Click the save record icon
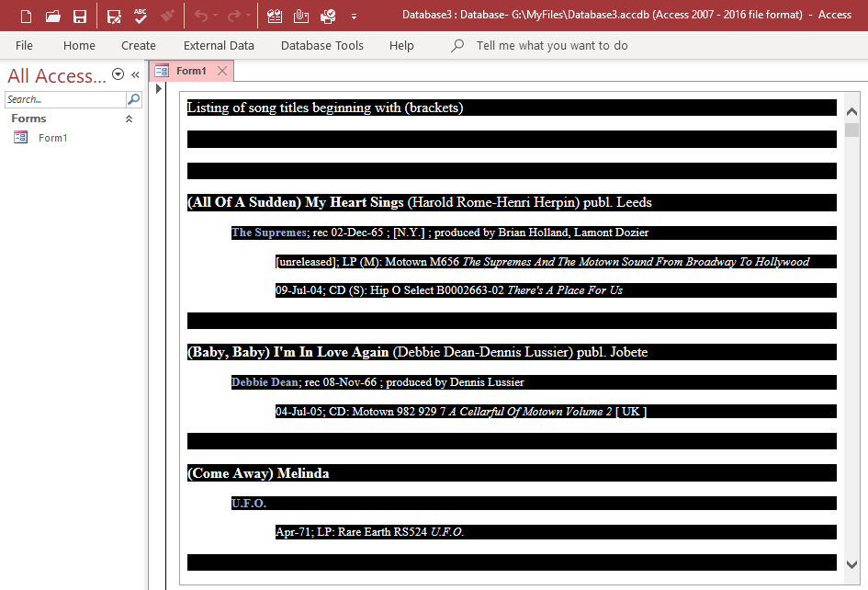This screenshot has width=868, height=590. [114, 16]
